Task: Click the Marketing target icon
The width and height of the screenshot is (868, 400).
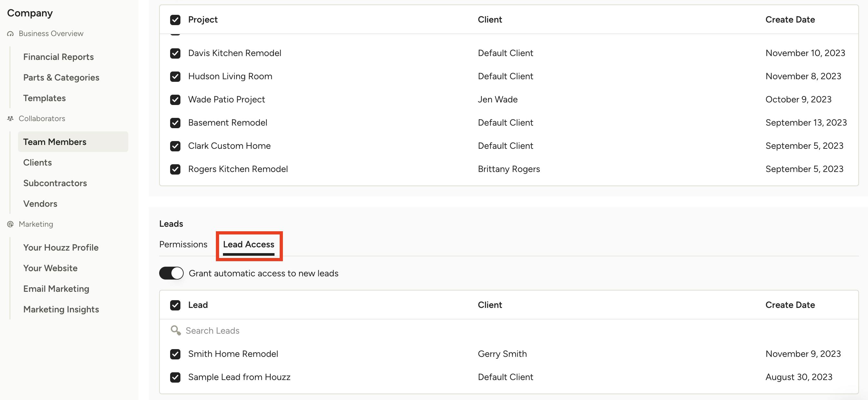Action: click(10, 224)
